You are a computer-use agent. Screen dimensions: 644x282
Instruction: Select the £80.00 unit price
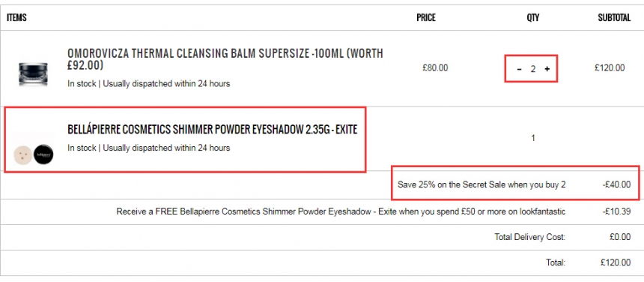[435, 67]
